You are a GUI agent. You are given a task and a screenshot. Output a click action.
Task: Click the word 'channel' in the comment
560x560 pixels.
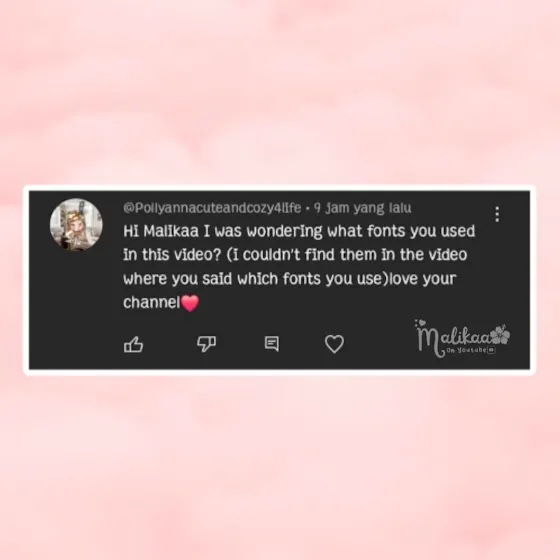click(x=152, y=302)
